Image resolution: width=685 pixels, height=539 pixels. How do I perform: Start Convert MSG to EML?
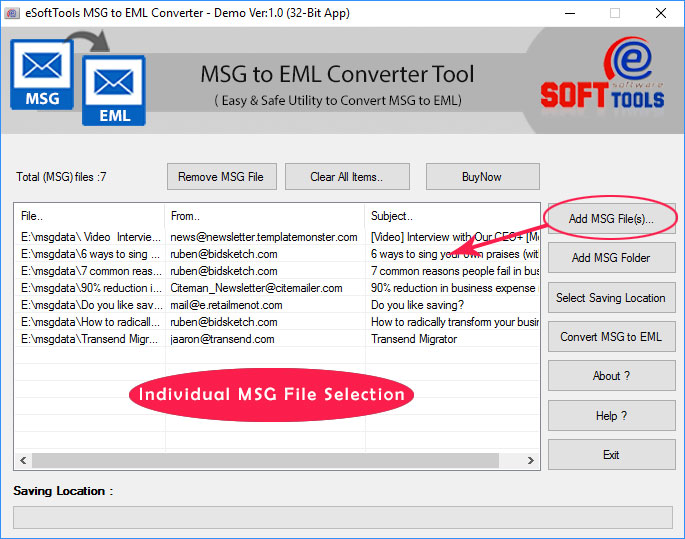tap(612, 337)
